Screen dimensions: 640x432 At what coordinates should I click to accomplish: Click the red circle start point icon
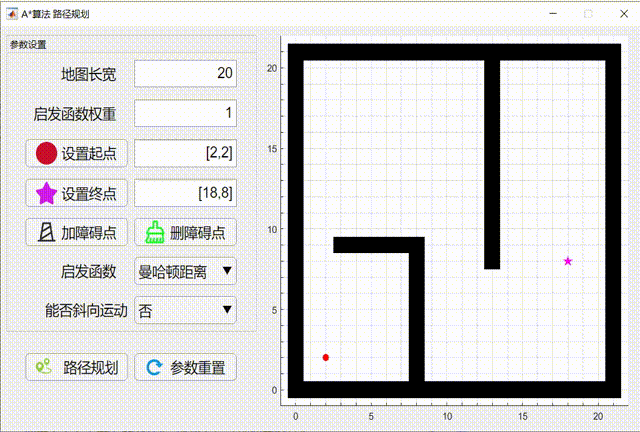46,154
